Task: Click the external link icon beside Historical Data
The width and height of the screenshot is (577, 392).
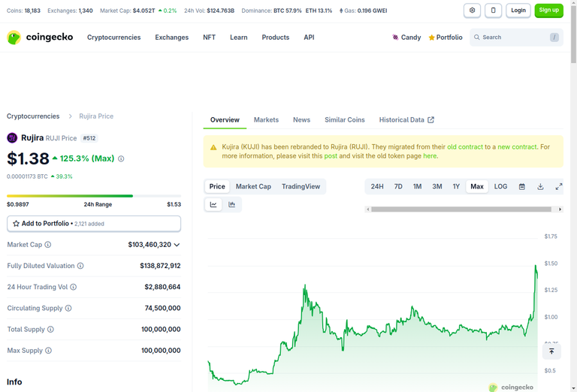Action: [x=431, y=120]
